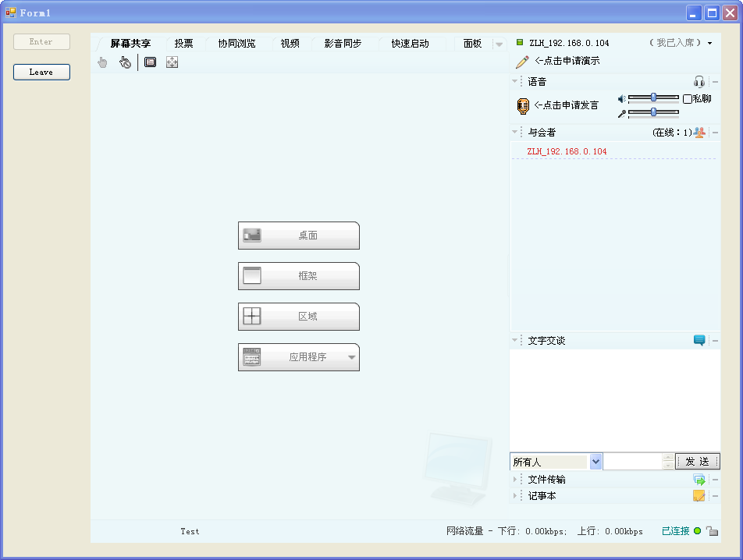Click the chat message input field
Screen dimensions: 743x560
click(x=632, y=462)
